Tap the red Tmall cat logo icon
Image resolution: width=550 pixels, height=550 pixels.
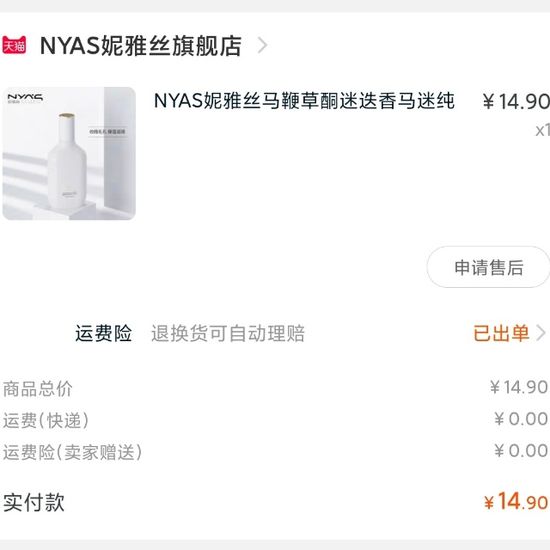click(x=14, y=45)
